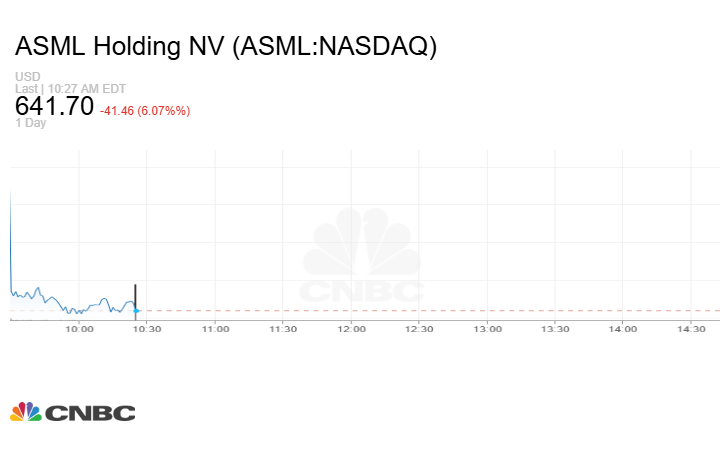Image resolution: width=720 pixels, height=450 pixels.
Task: Click the 12:00 time axis label
Action: 351,328
